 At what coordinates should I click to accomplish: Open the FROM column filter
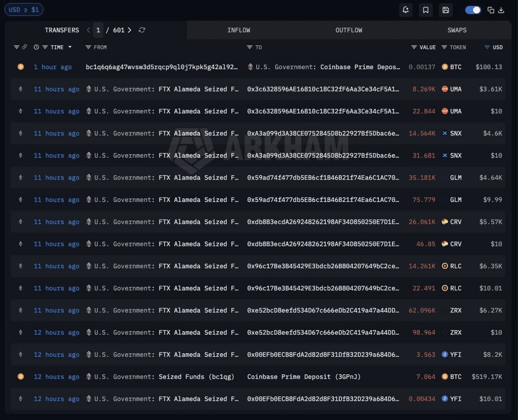tap(88, 47)
